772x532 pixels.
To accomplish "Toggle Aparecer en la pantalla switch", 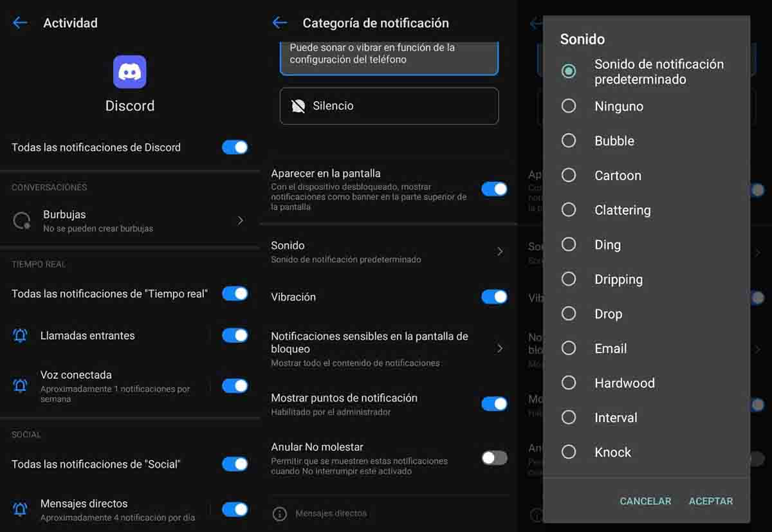I will click(494, 189).
